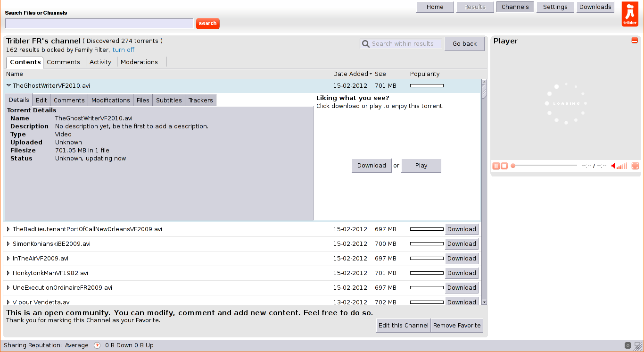This screenshot has height=352, width=644.
Task: Sort the list by Name column
Action: 15,74
